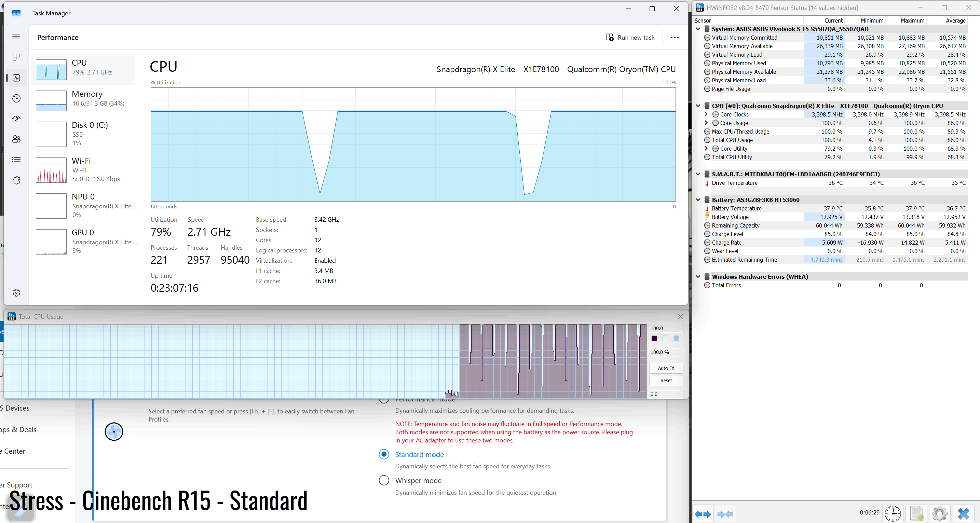Image resolution: width=980 pixels, height=523 pixels.
Task: Click the Physical Memory Load sensor row
Action: tap(835, 80)
